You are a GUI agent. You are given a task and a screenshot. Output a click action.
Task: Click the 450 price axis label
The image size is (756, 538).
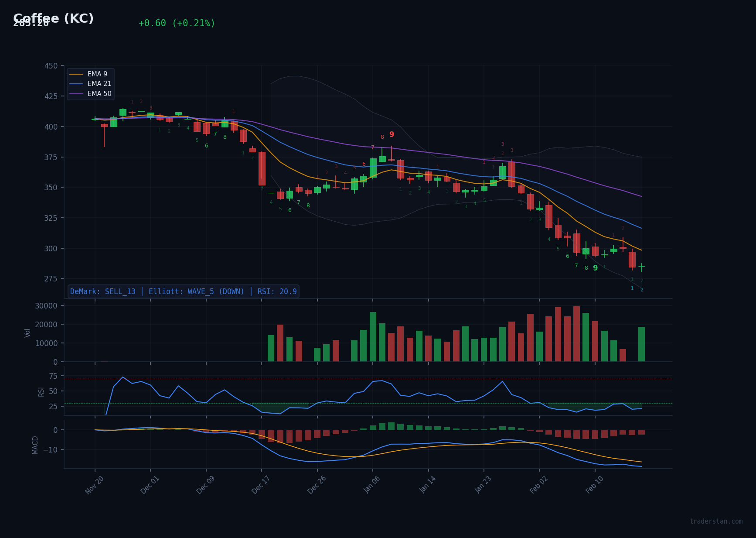point(51,66)
